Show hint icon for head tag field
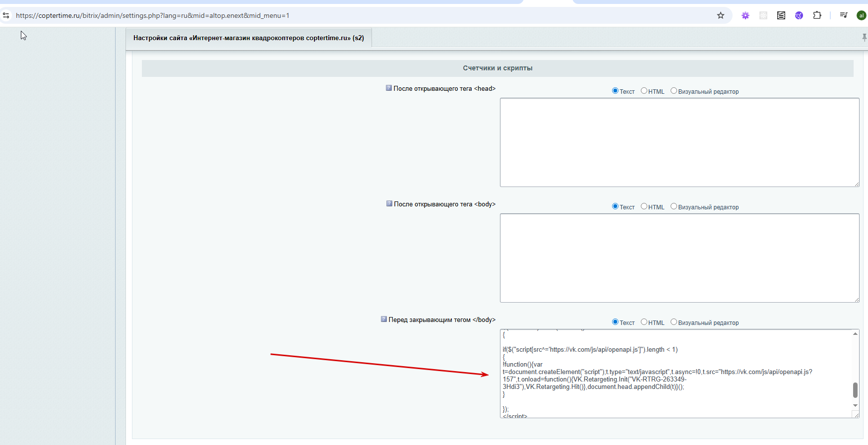The image size is (868, 445). tap(389, 88)
